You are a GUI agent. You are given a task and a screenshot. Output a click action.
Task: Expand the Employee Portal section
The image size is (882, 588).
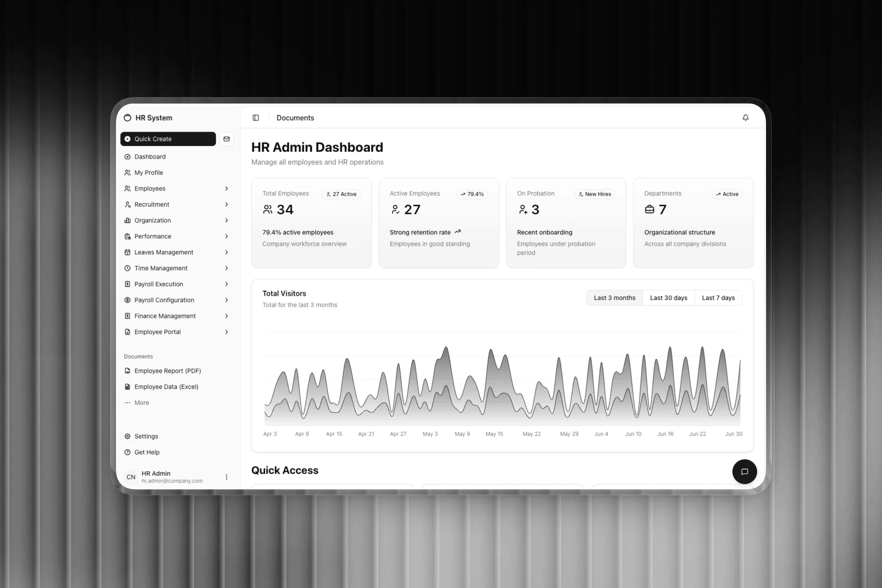click(x=227, y=332)
